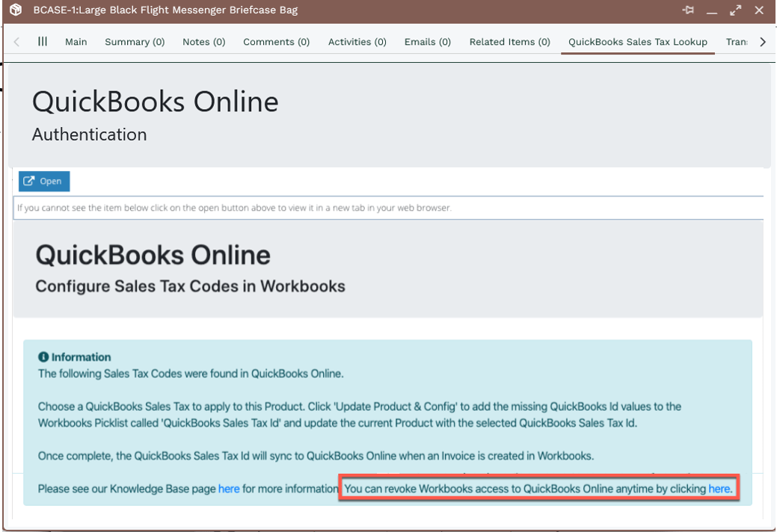The width and height of the screenshot is (777, 532).
Task: Open the tab list columns icon
Action: pyautogui.click(x=43, y=42)
